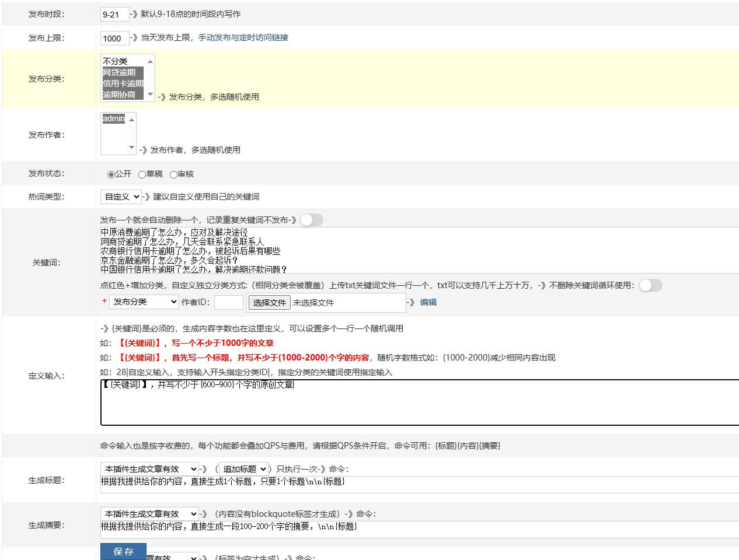Toggle the 记录重复关键词不发布 switch
Screen dimensions: 739x560
[311, 220]
